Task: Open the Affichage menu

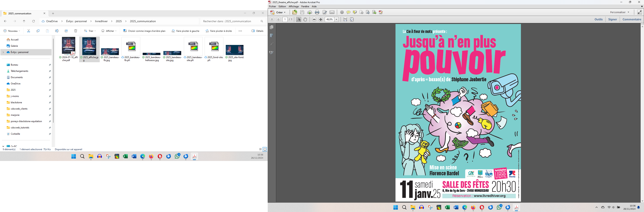Action: pos(294,6)
